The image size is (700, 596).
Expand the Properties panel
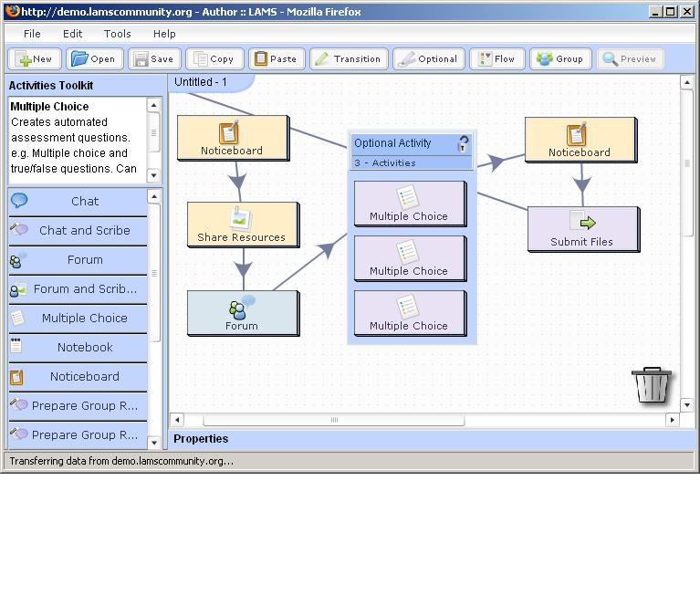click(x=201, y=439)
